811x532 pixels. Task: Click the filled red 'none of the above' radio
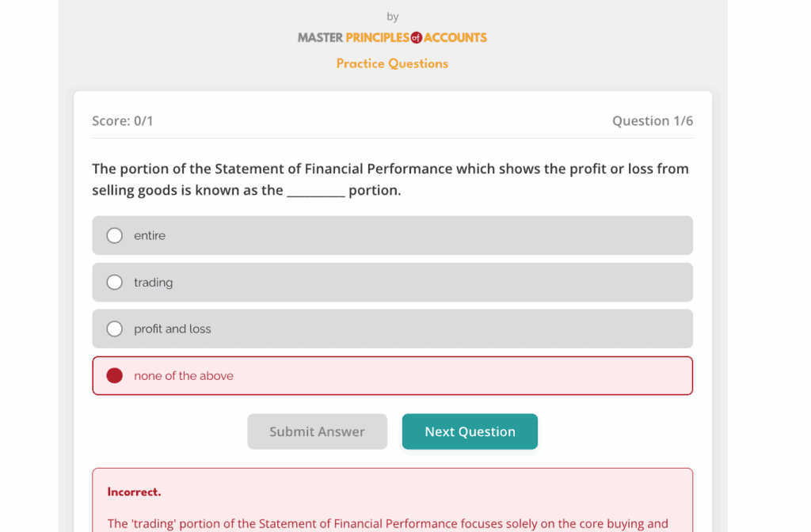click(115, 376)
